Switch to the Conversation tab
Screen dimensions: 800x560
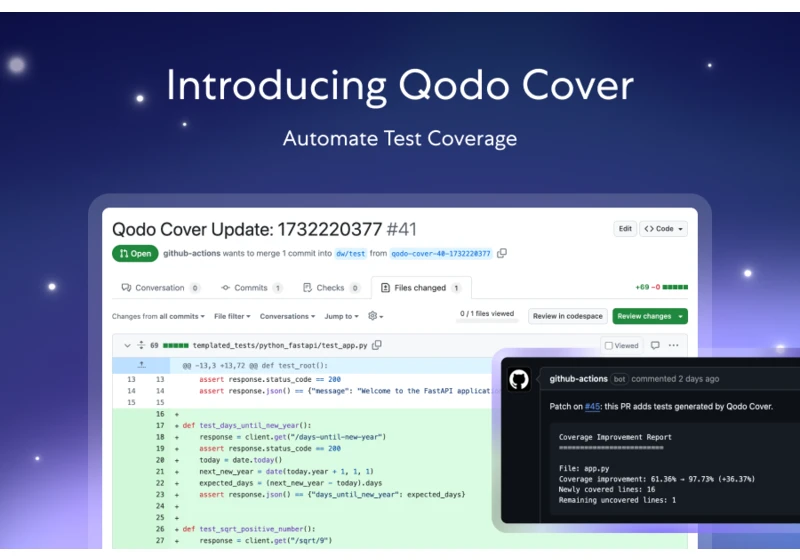point(160,288)
